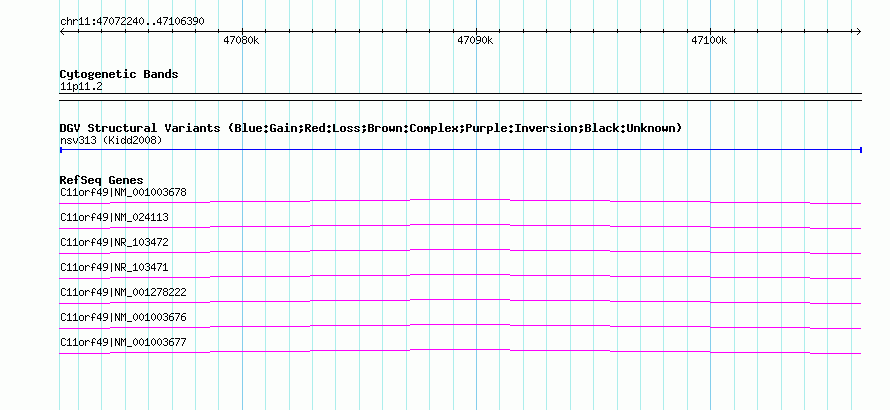Click the chr11:47072240..47106390 region label

coord(132,22)
